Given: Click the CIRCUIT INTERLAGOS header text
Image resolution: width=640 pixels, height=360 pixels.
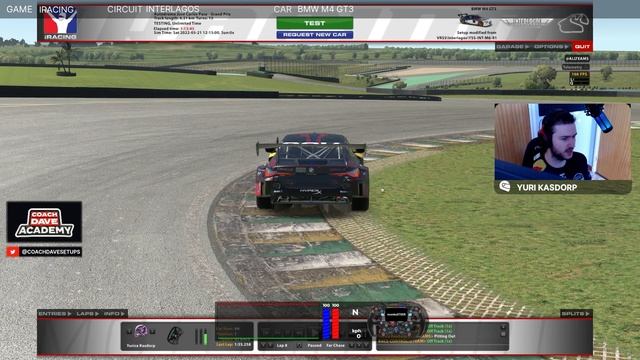Looking at the screenshot, I should 153,9.
